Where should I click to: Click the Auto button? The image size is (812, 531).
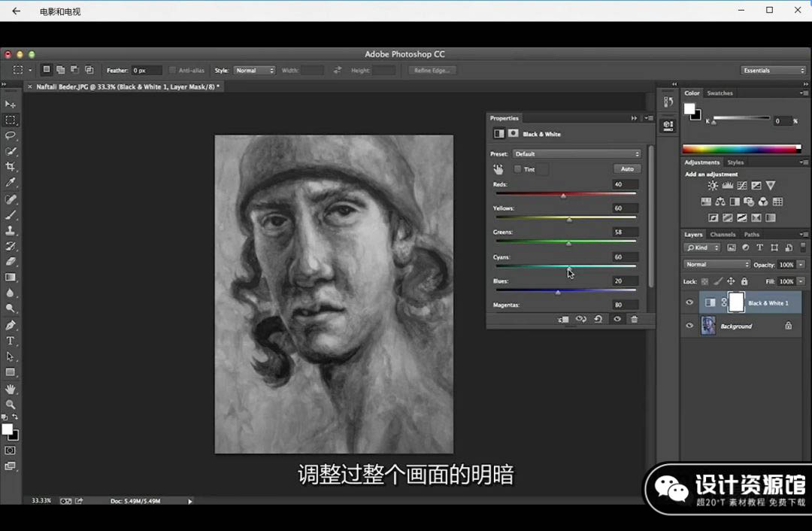627,169
